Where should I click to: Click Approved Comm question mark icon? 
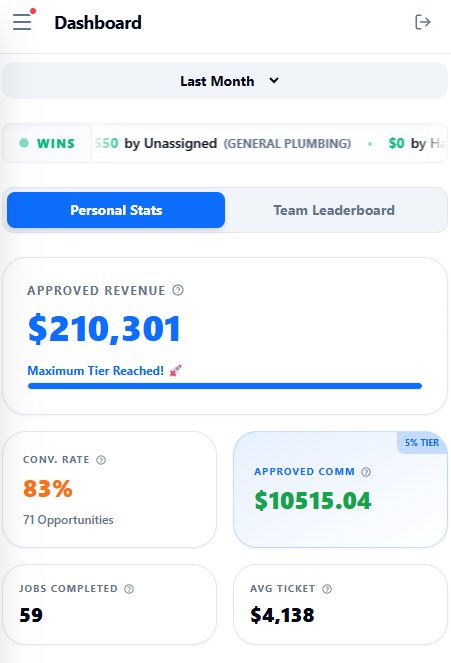(366, 472)
